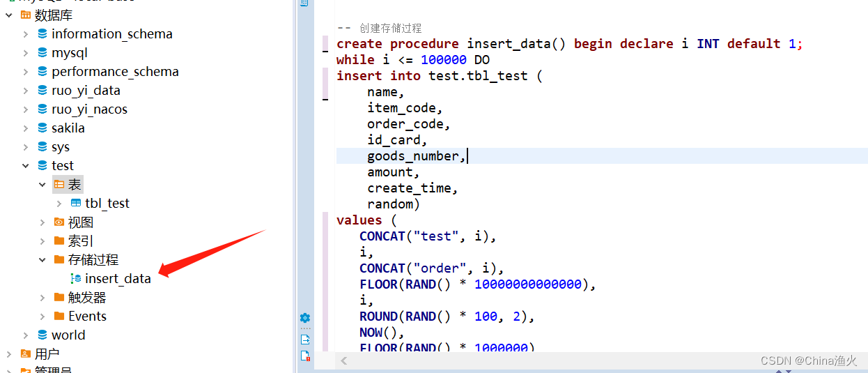Click the 用户 users folder icon
Image resolution: width=868 pixels, height=373 pixels.
[26, 353]
